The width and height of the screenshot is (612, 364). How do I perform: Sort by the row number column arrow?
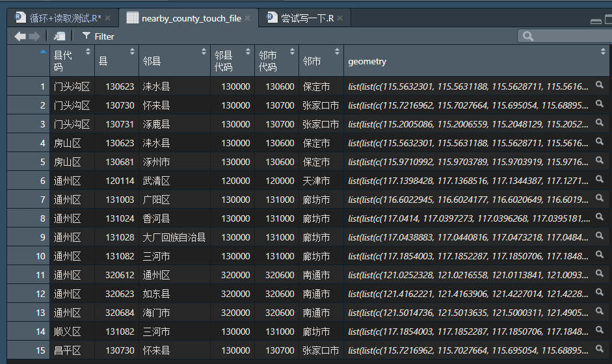point(43,51)
